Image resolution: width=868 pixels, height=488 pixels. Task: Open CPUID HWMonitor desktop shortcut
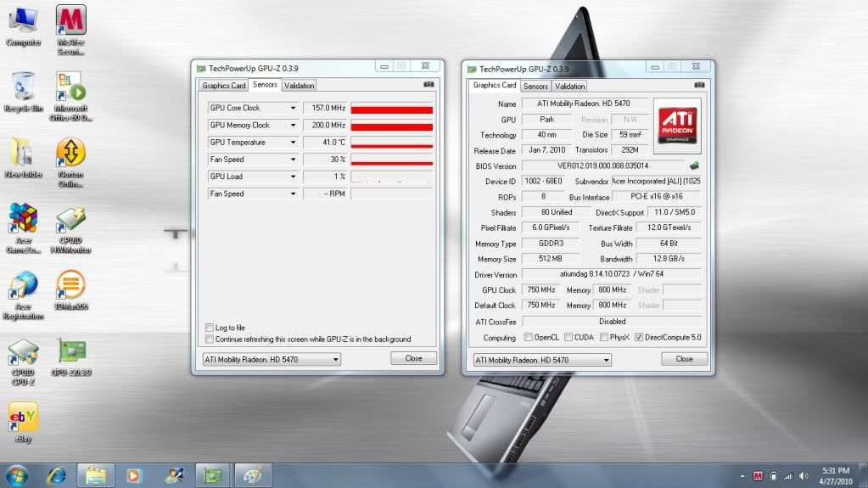[x=71, y=228]
